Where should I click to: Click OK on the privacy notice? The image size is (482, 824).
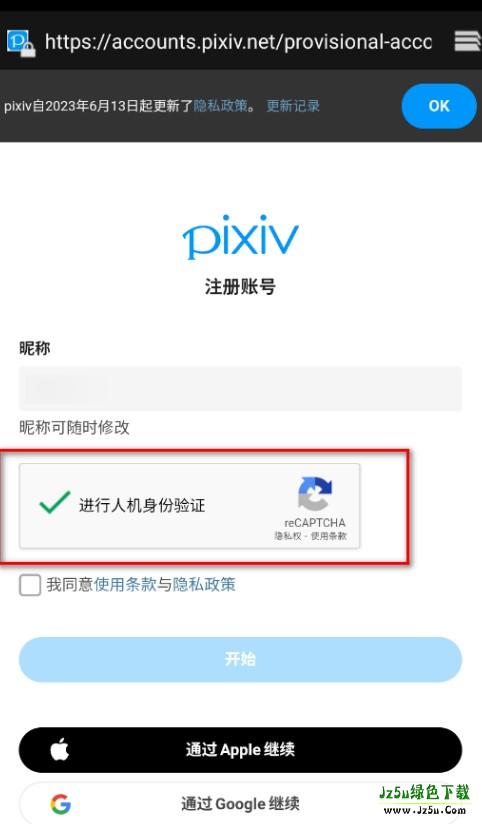coord(439,106)
